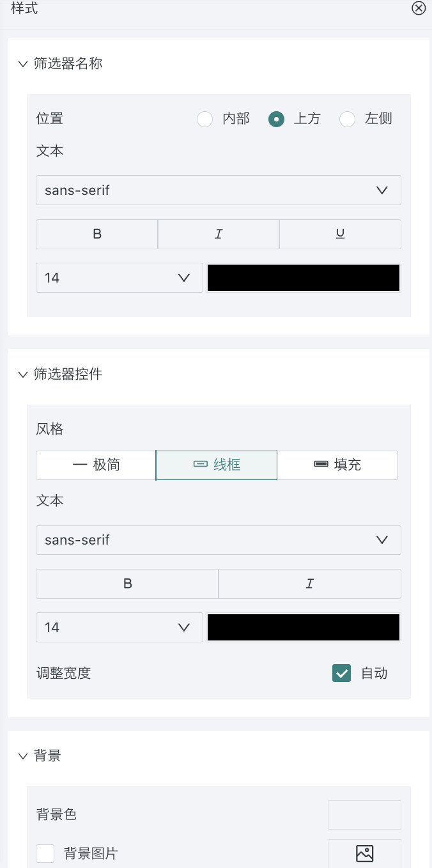432x868 pixels.
Task: Open 筛选器名称 font family dropdown
Action: click(219, 190)
